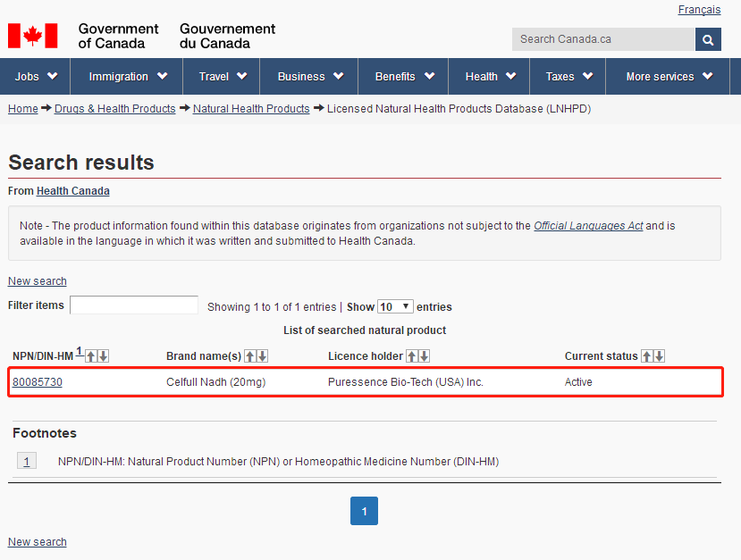Sort NPN/DIN-HM column ascending arrow
Screen dimensions: 741x560
90,356
